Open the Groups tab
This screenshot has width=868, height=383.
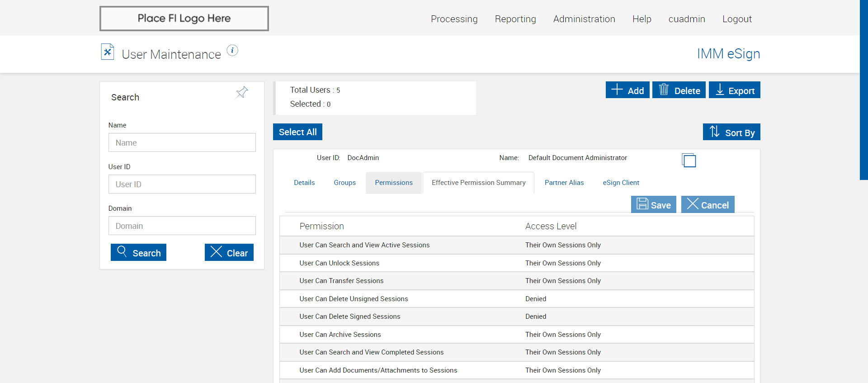[x=344, y=183]
